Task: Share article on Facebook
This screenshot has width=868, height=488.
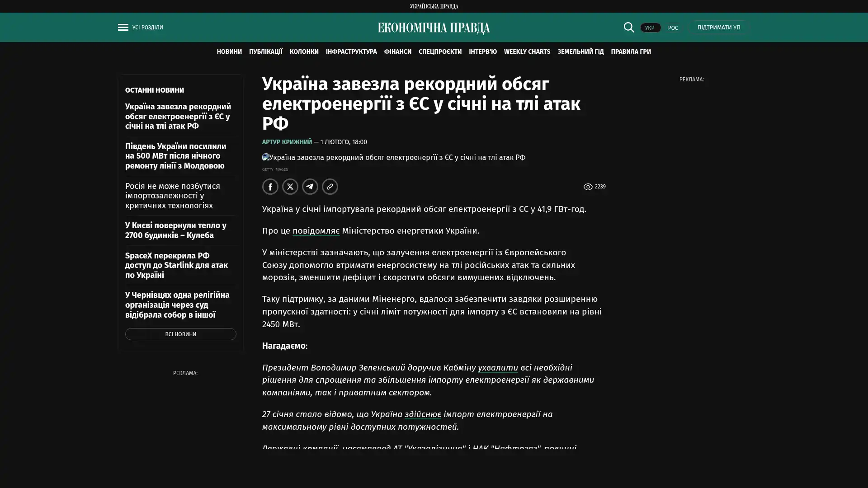Action: pyautogui.click(x=270, y=187)
